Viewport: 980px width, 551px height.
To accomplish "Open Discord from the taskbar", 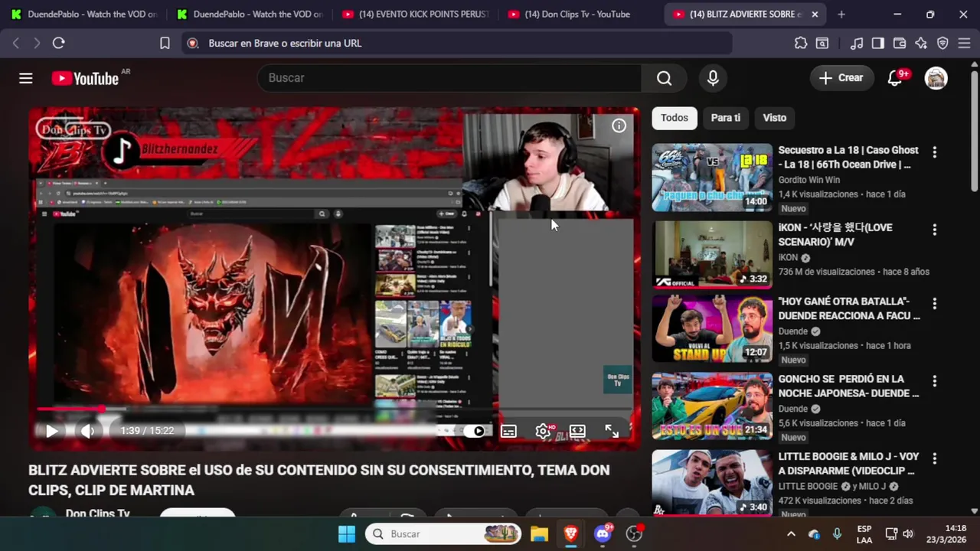I will (603, 533).
